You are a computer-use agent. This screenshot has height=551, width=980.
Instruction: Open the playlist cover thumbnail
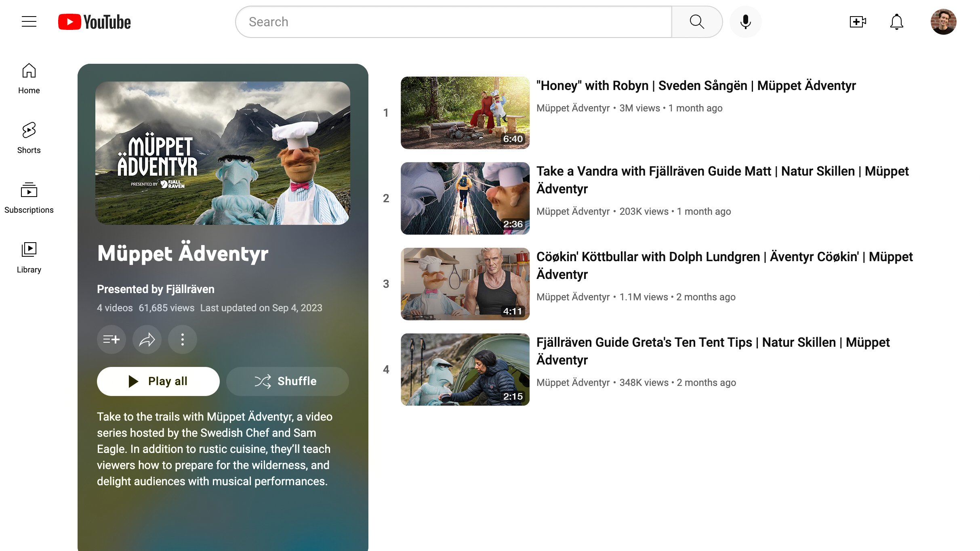[223, 153]
